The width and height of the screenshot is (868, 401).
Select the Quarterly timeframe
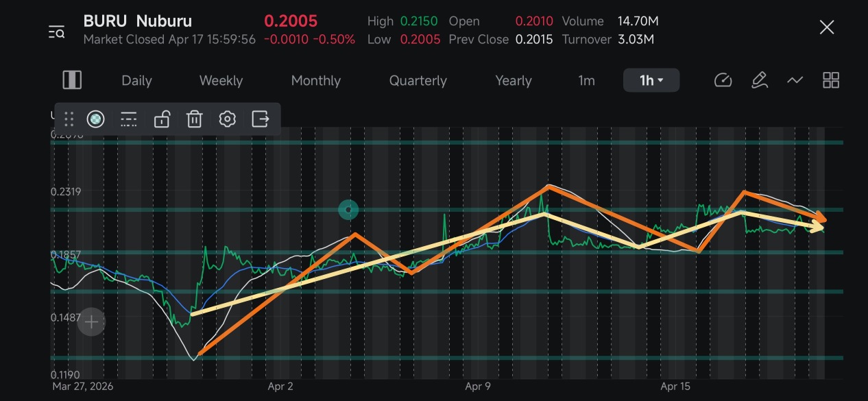click(418, 80)
